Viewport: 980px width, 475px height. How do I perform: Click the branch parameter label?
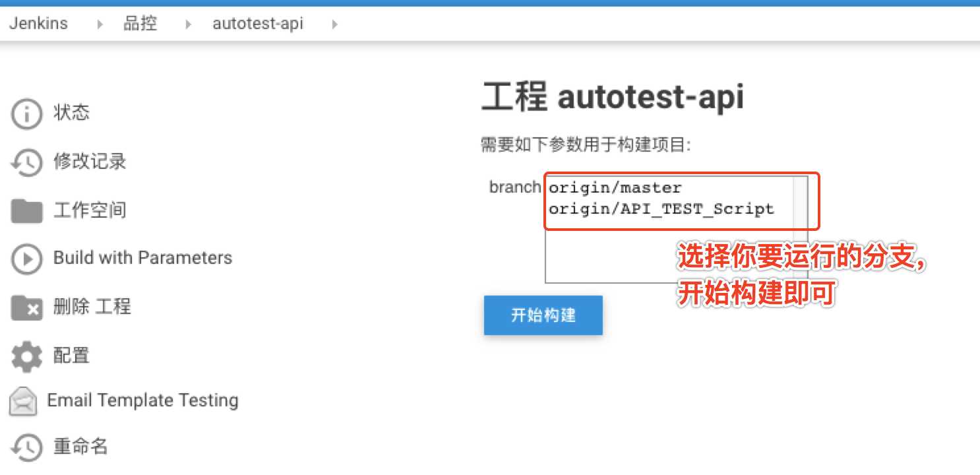[515, 187]
